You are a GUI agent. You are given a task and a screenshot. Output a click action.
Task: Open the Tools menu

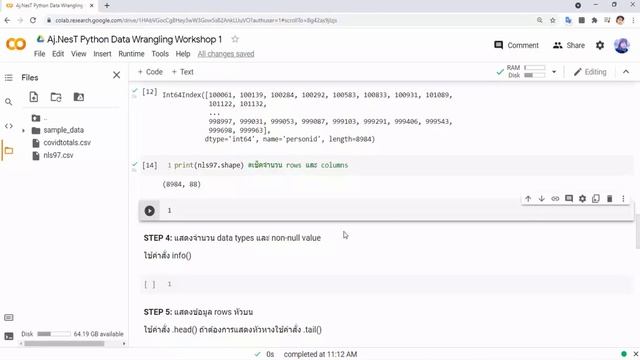coord(160,54)
